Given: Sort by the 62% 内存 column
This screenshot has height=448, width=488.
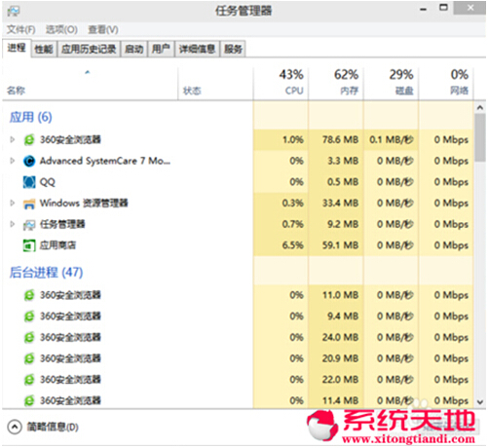Looking at the screenshot, I should coord(336,83).
